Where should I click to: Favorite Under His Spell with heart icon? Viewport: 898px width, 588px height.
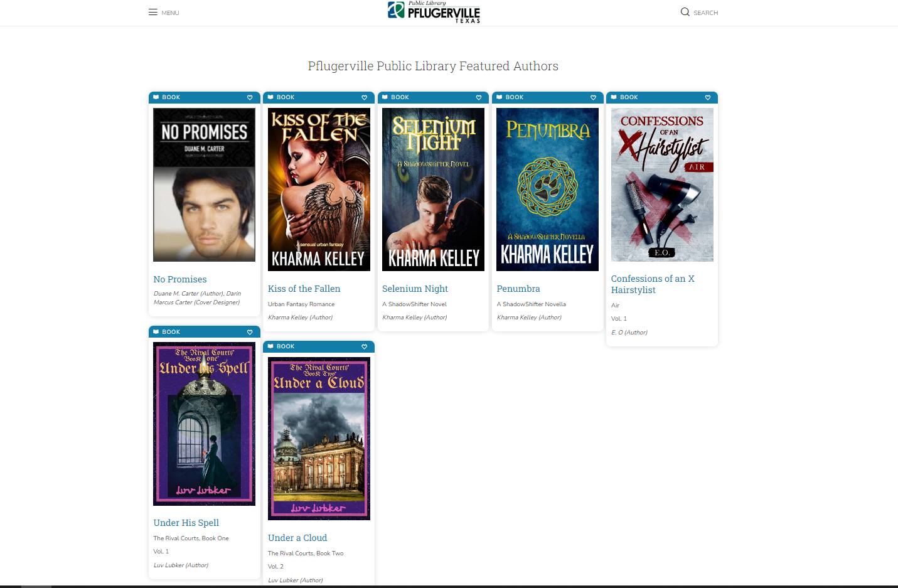tap(250, 332)
